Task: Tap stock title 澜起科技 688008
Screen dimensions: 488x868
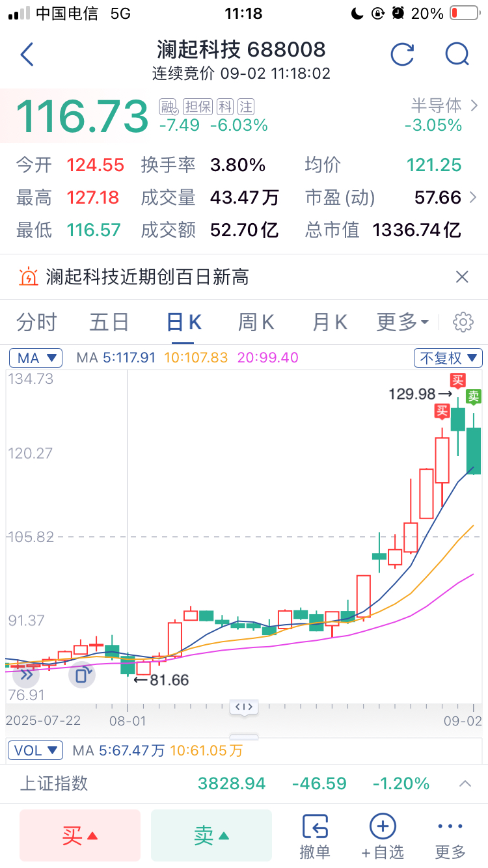Action: click(241, 49)
